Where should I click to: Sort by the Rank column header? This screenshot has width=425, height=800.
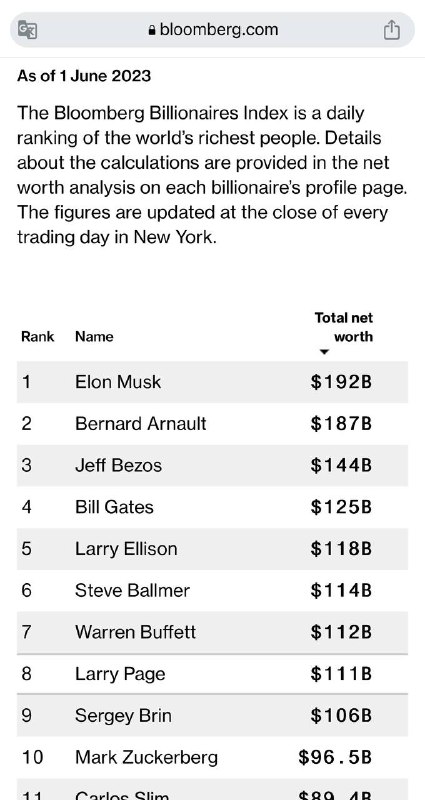tap(37, 337)
